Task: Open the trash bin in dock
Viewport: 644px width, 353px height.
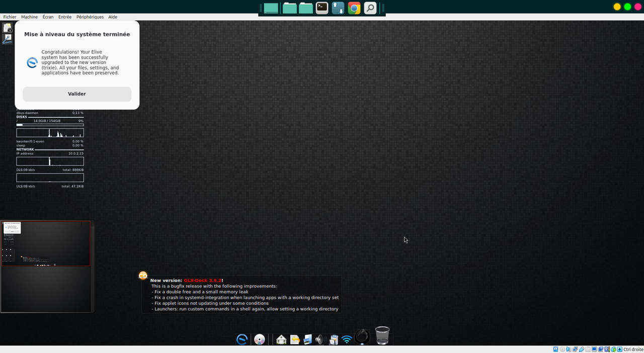Action: click(382, 336)
